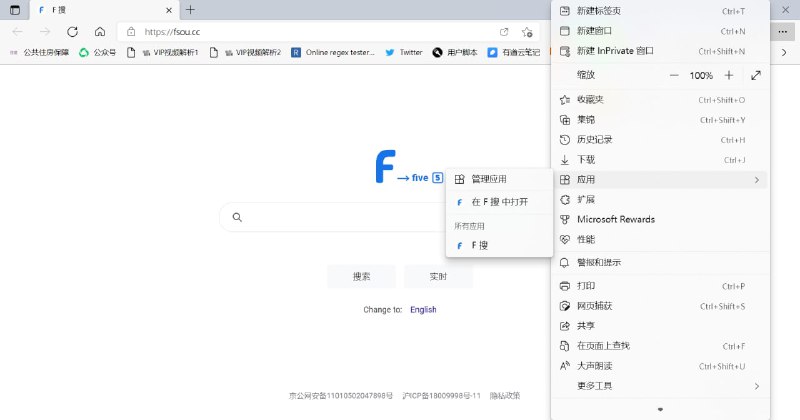Click the F搜 search input box
This screenshot has width=800, height=420.
pos(334,217)
